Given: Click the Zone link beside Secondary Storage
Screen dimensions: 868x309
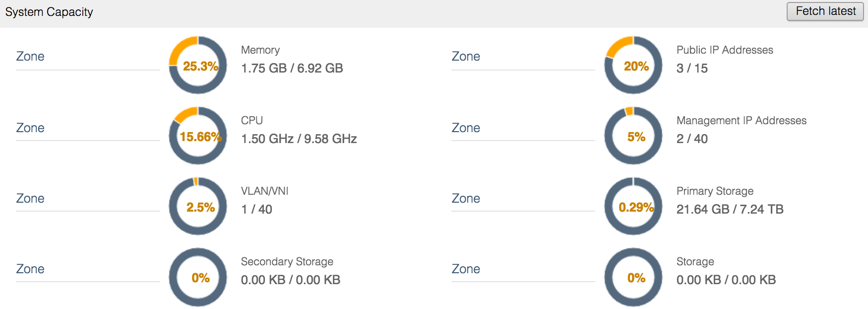Looking at the screenshot, I should point(30,269).
